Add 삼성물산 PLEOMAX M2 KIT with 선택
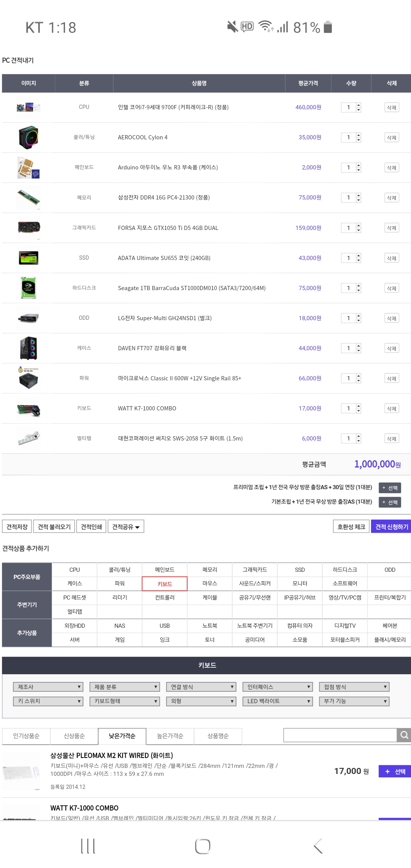The width and height of the screenshot is (411, 868). (395, 771)
